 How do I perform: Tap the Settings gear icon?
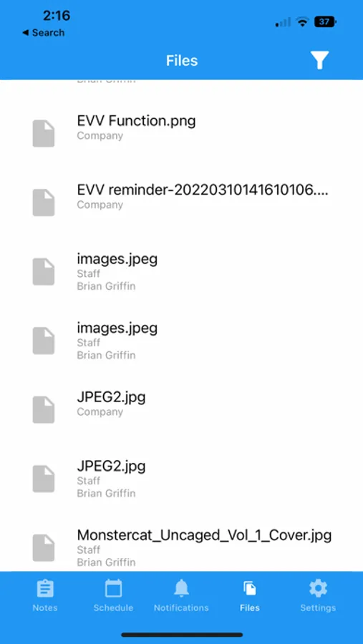coord(318,589)
